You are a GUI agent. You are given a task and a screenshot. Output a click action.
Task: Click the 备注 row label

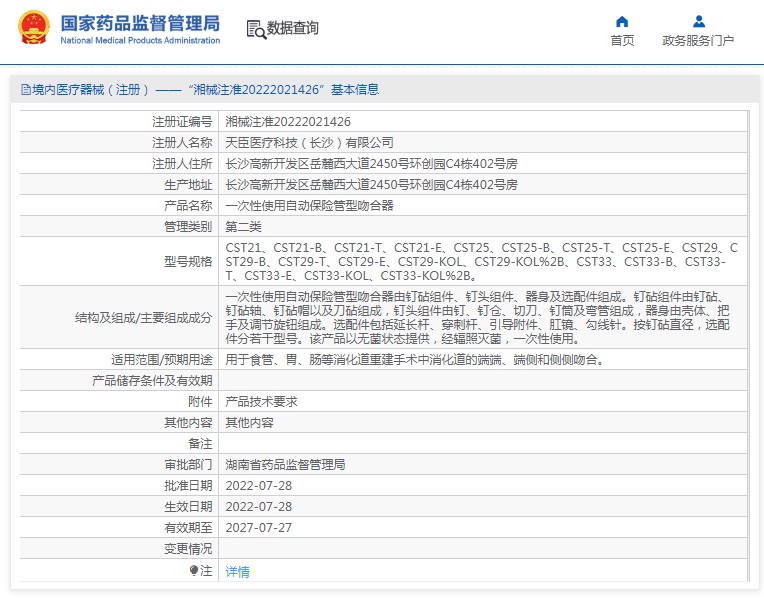[200, 444]
